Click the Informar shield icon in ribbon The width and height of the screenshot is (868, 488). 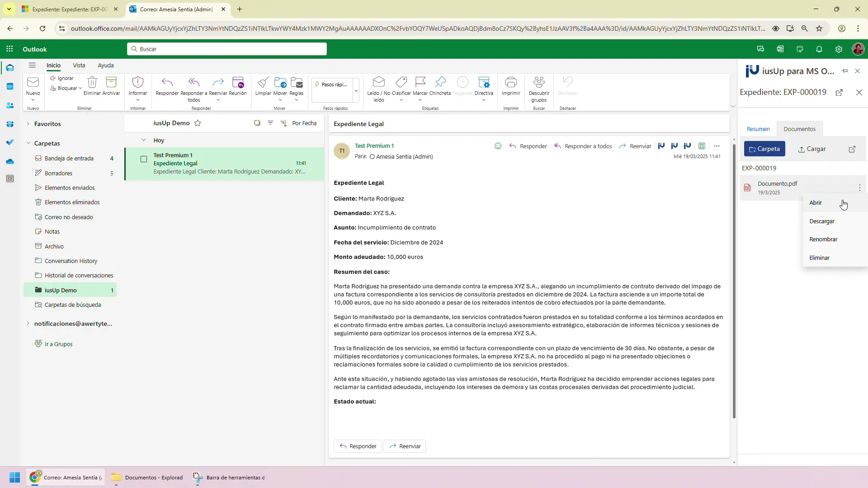click(138, 82)
